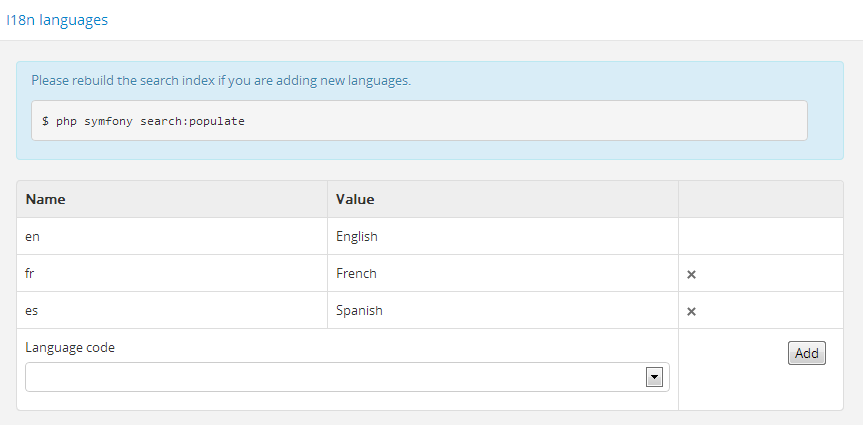Click the php symfony search:populate command box
The image size is (863, 425).
[x=418, y=121]
